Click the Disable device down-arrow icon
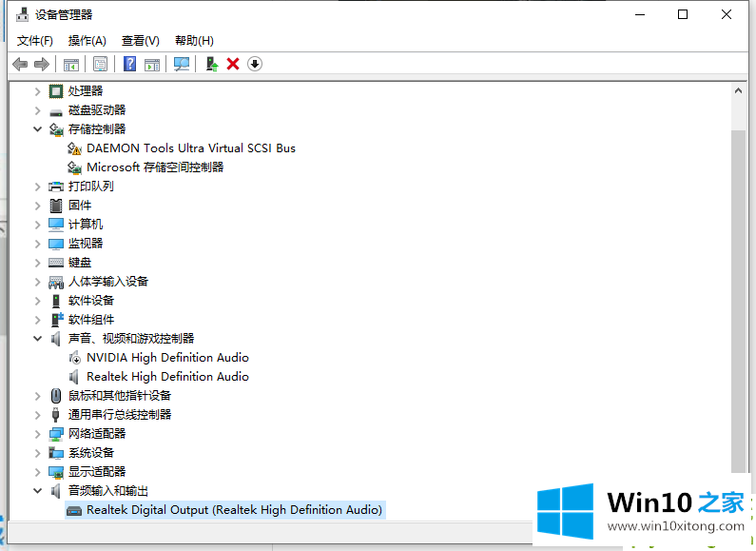Viewport: 756px width, 551px height. [255, 64]
